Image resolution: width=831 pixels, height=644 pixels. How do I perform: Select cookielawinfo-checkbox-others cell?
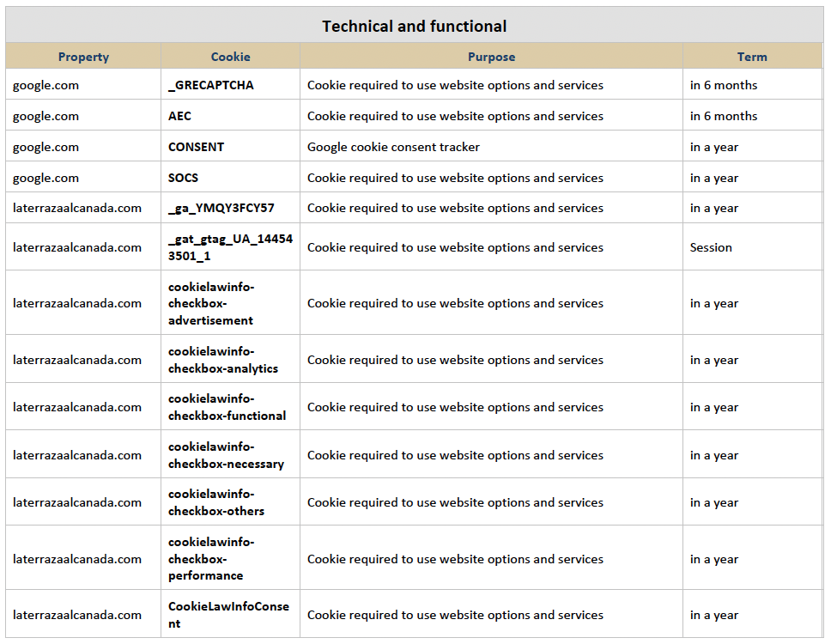(231, 502)
